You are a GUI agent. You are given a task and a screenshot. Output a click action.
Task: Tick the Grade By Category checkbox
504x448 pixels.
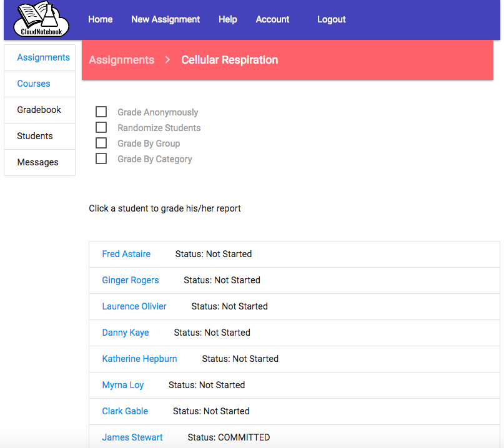(101, 158)
